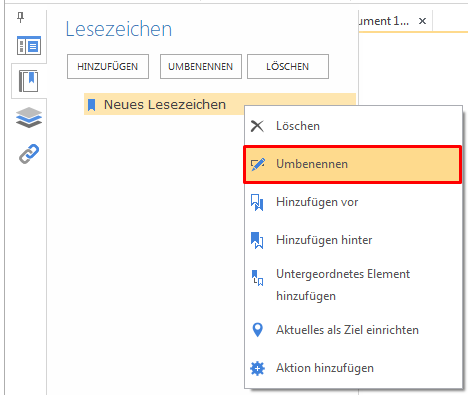Close the document tab with X
Image resolution: width=468 pixels, height=395 pixels.
422,21
